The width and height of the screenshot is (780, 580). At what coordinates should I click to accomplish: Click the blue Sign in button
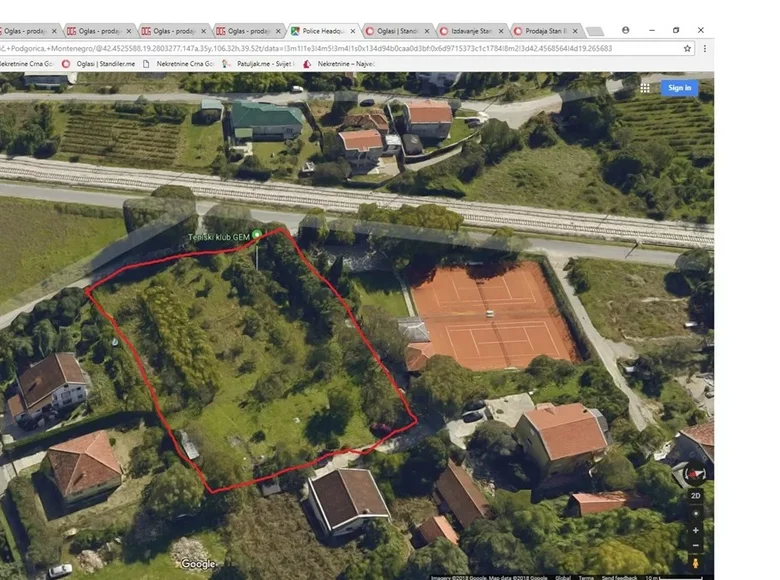click(x=680, y=88)
